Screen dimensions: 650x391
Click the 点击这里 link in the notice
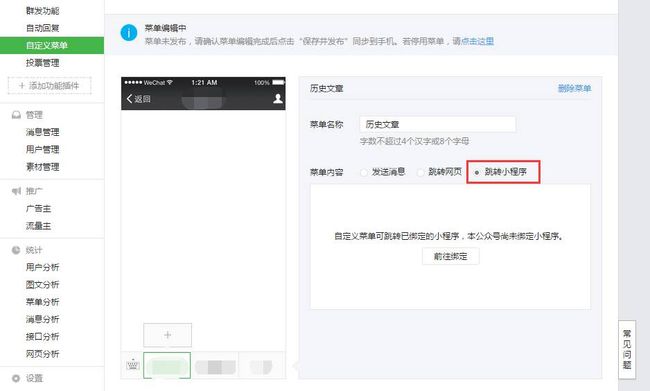click(477, 41)
